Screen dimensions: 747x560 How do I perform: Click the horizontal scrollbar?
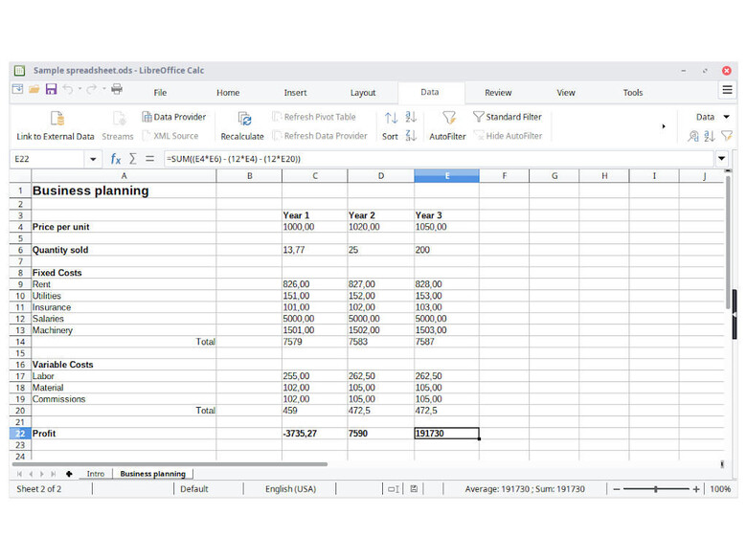click(170, 464)
